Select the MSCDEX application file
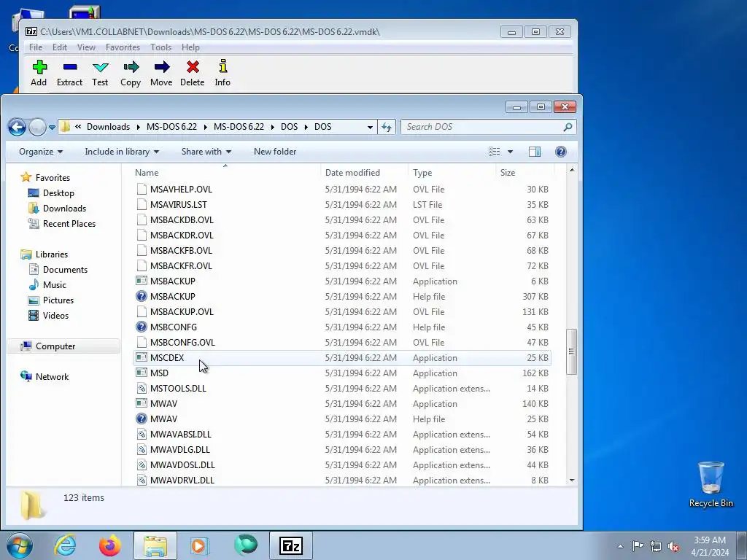 (341, 357)
